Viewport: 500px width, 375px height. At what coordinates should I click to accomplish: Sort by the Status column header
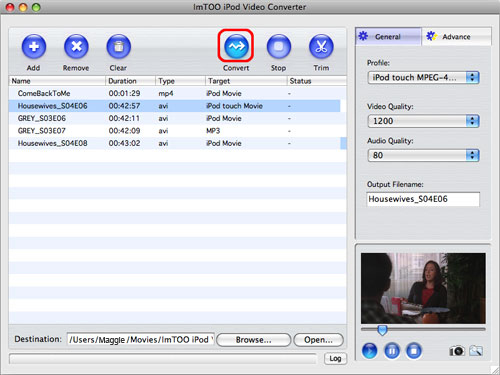[x=317, y=81]
